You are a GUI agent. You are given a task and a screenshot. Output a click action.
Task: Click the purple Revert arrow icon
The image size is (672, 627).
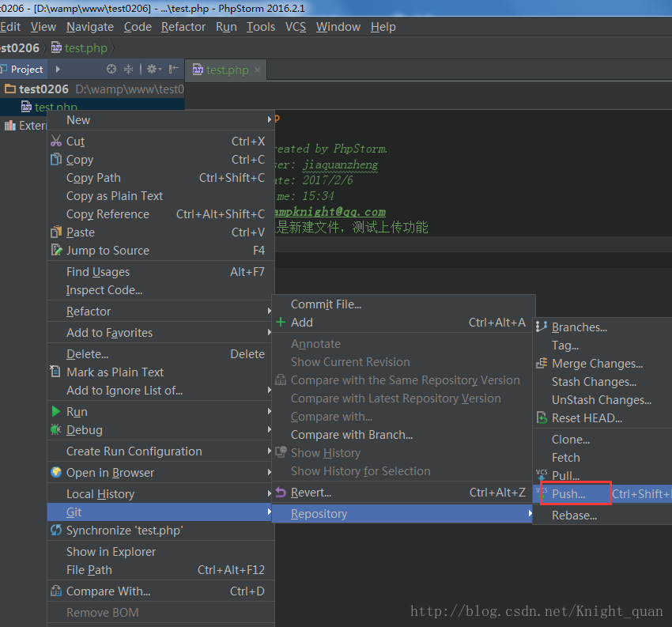point(281,492)
